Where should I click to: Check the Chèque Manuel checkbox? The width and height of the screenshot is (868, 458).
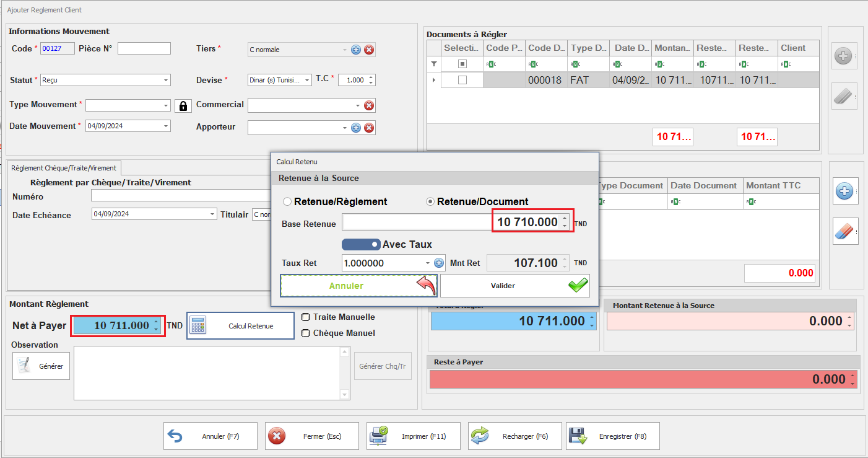coord(305,333)
